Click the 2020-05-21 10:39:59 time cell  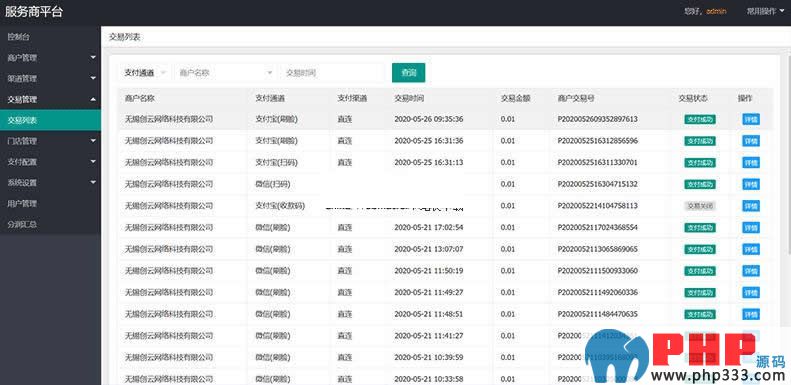click(x=429, y=358)
